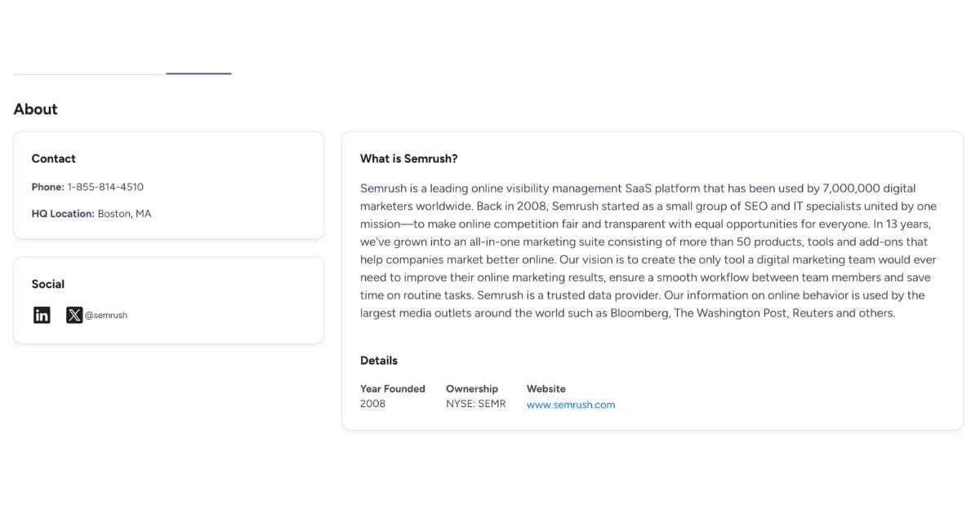Follow the @semrush handle

pos(105,315)
